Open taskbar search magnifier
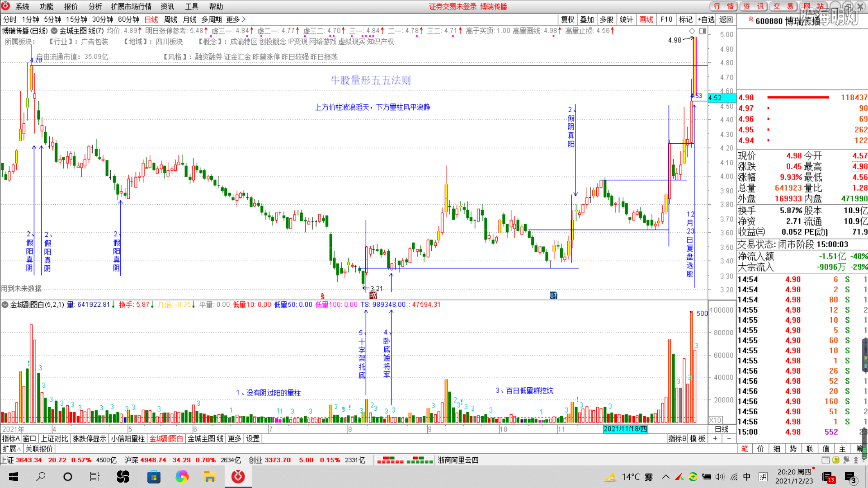Screen dimensions: 868x488 41,477
